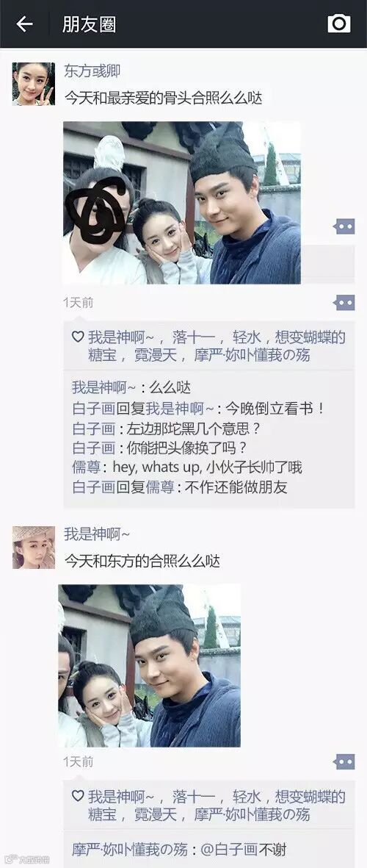This screenshot has height=868, width=367.
Task: Open 白子画 name in 左边那坨黑 comment
Action: (x=93, y=429)
